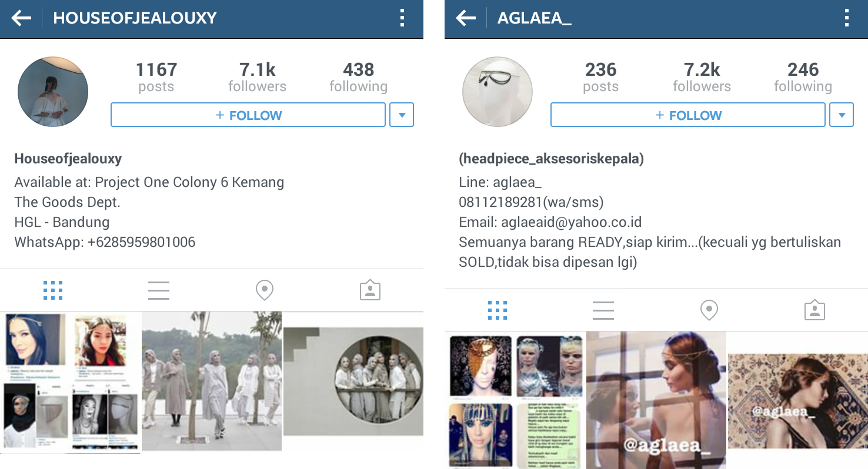Switch Houseofjealouxy feed to list view
The image size is (868, 469).
click(x=159, y=290)
